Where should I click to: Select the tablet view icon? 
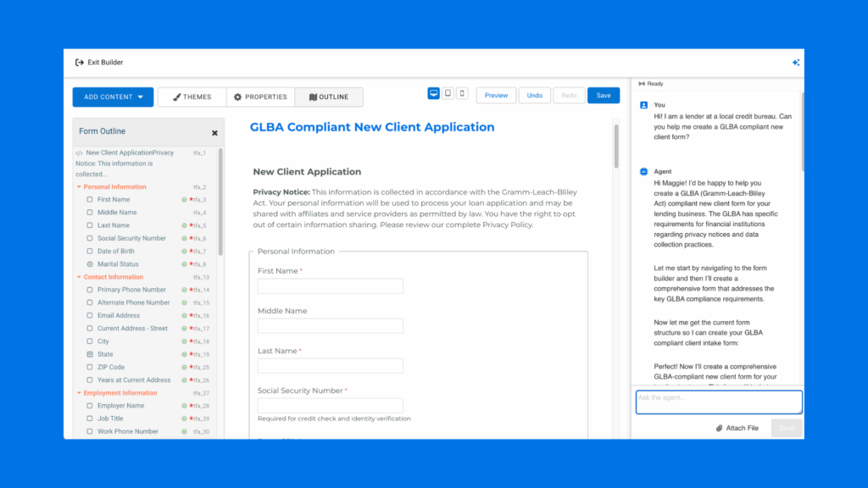(448, 94)
